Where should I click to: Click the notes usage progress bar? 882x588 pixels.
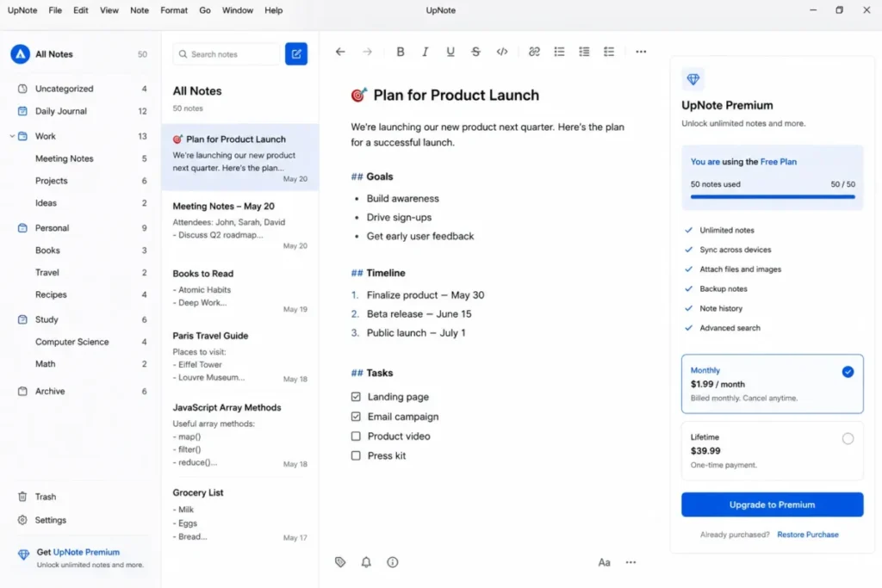point(773,197)
